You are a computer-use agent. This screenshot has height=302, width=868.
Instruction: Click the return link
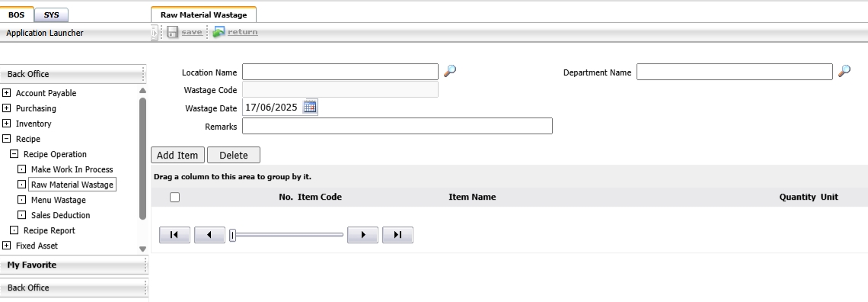[x=242, y=32]
